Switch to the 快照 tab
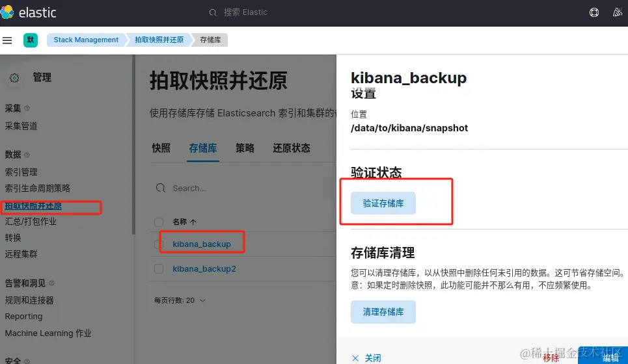628x364 pixels. tap(161, 148)
